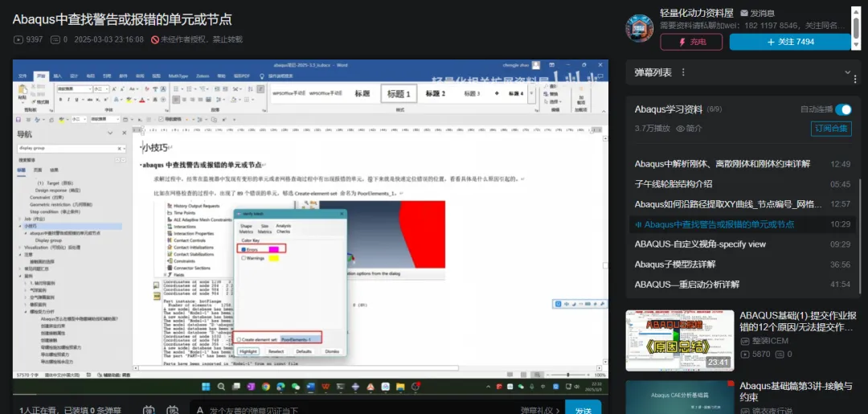Toggle the 自动连播 autoplay switch
868x414 pixels.
[843, 109]
